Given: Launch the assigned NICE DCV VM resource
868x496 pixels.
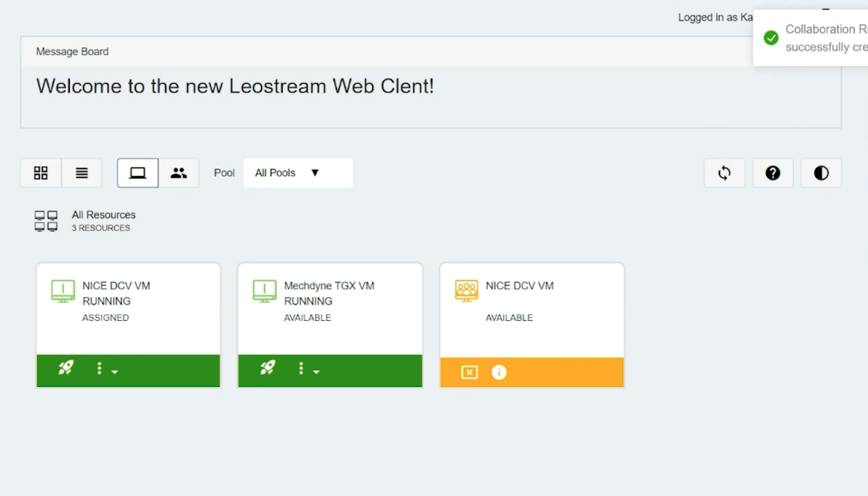Looking at the screenshot, I should [x=65, y=368].
